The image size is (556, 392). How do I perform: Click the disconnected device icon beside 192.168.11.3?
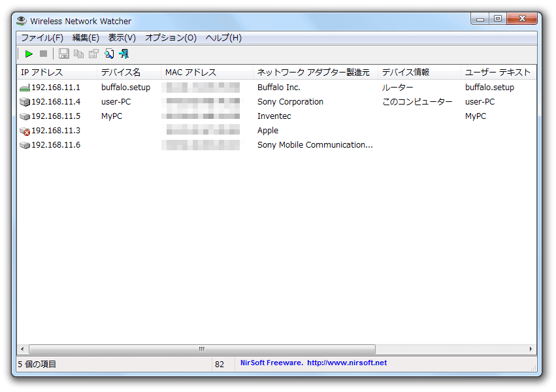coord(25,131)
